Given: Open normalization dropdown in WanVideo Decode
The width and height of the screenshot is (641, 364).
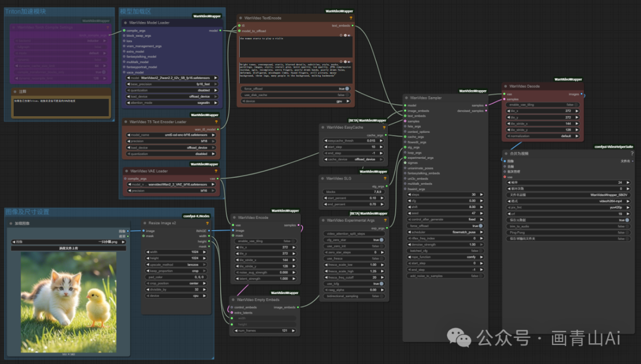Looking at the screenshot, I should tap(543, 136).
